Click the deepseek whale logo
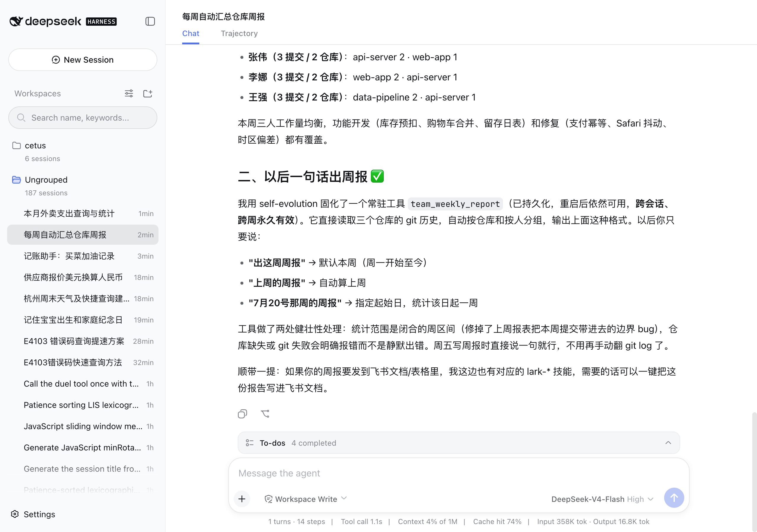757x532 pixels. (16, 21)
